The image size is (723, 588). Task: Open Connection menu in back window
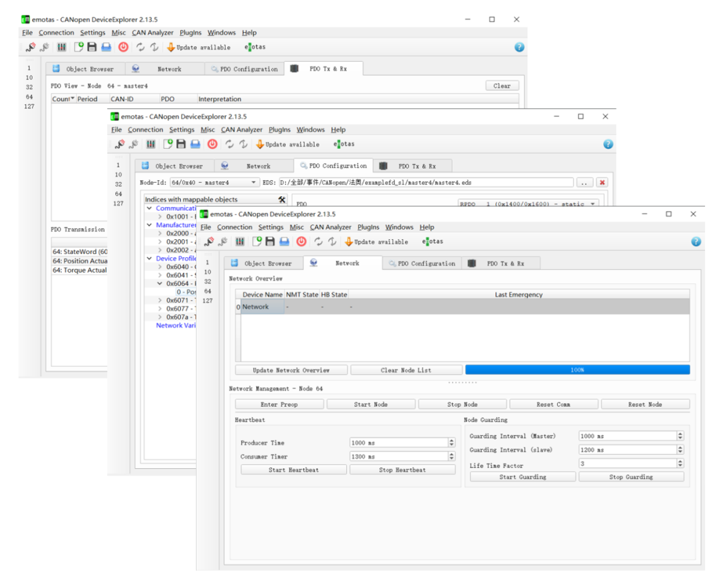point(56,33)
